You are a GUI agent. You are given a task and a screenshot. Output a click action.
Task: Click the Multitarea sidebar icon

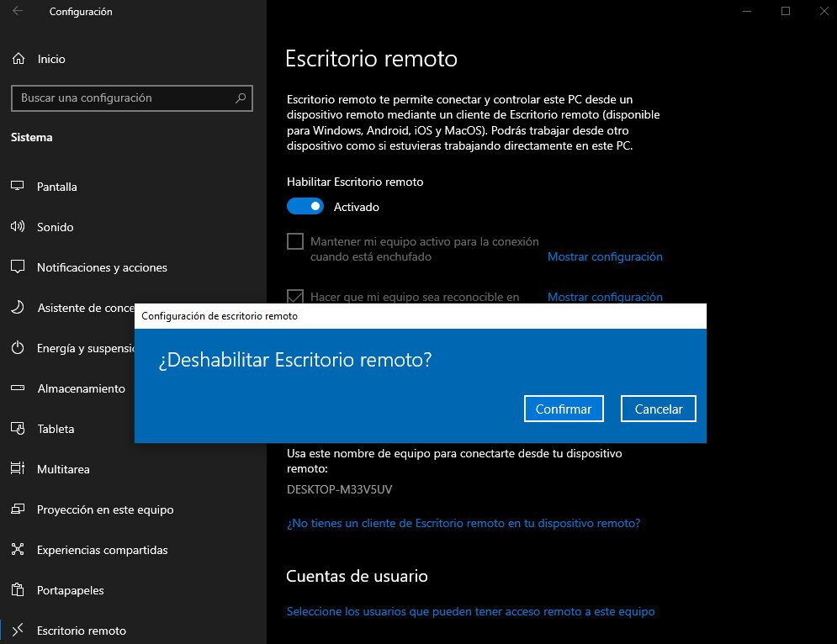18,469
